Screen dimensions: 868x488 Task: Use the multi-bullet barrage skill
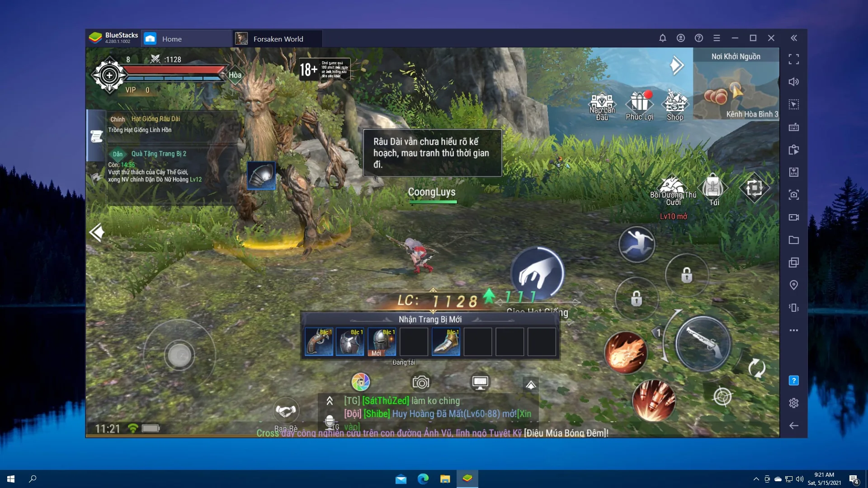654,400
